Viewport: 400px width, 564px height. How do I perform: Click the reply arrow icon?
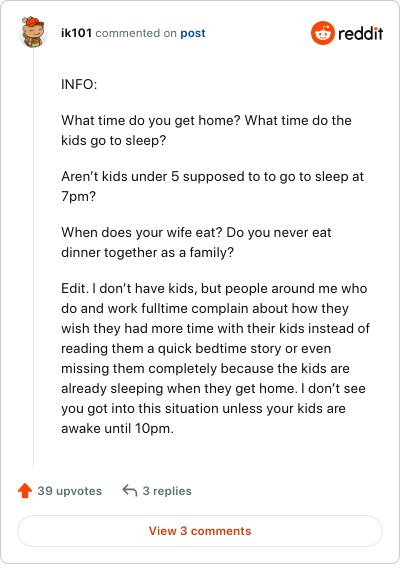[129, 491]
